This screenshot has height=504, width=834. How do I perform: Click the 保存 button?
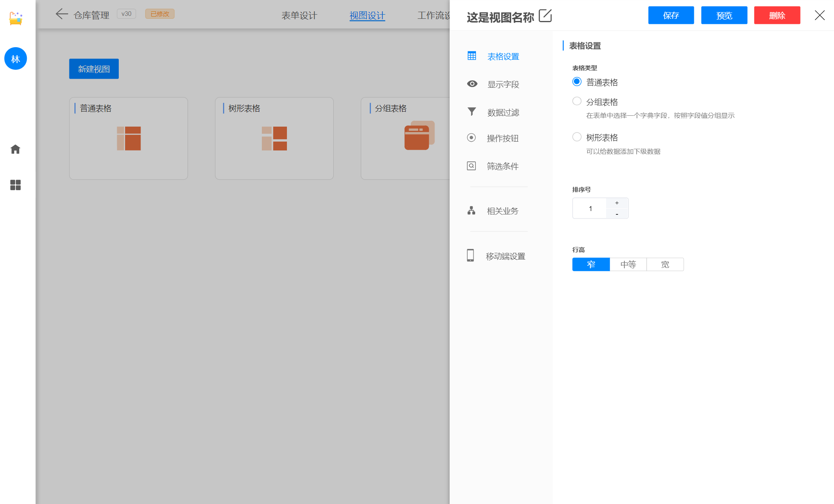(671, 15)
